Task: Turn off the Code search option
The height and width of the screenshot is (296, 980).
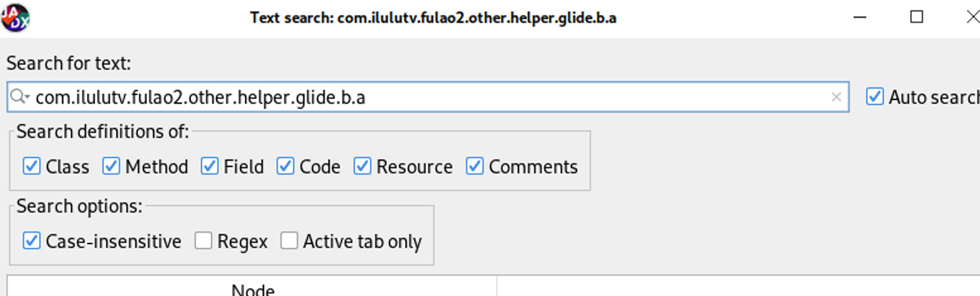Action: 285,166
